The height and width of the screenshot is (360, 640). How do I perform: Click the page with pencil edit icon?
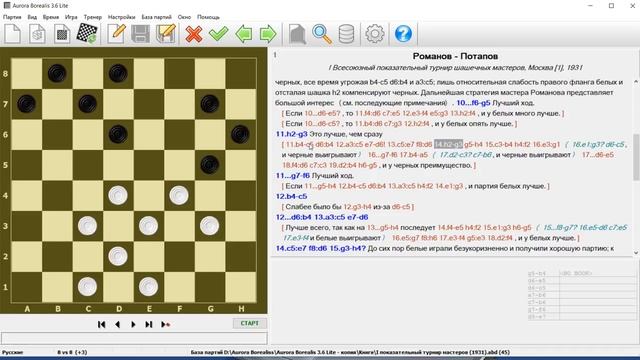pyautogui.click(x=116, y=34)
